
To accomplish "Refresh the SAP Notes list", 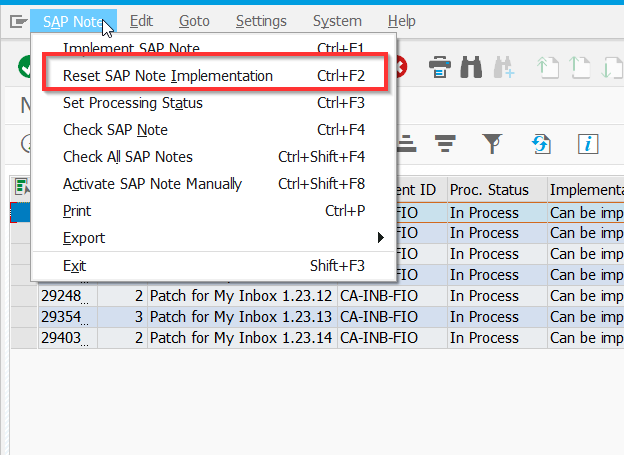I will [x=541, y=144].
